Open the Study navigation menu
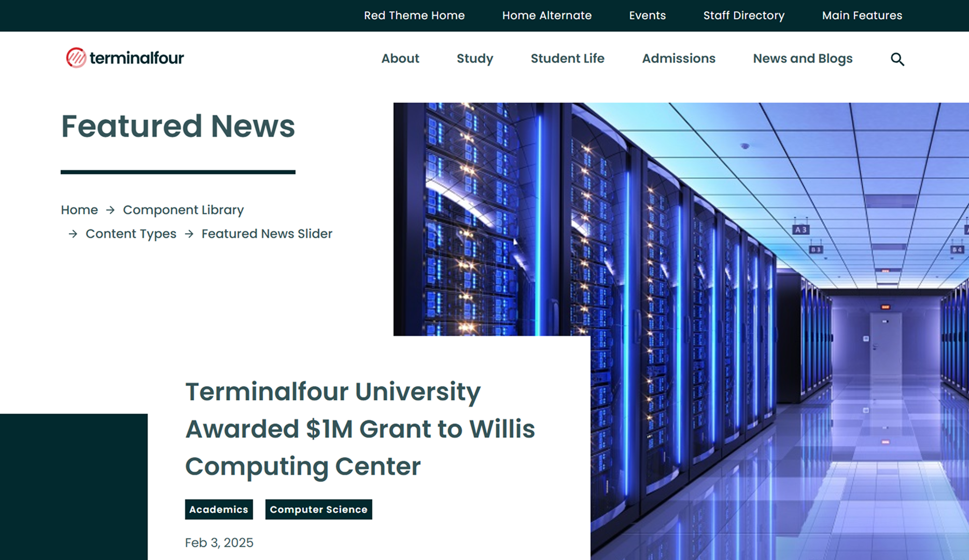Image resolution: width=969 pixels, height=560 pixels. tap(474, 59)
